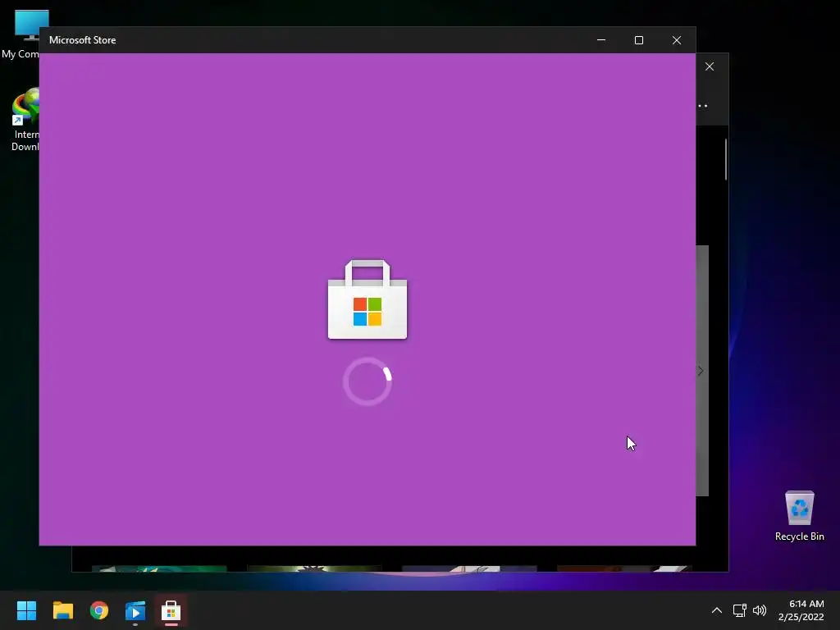The height and width of the screenshot is (630, 840).
Task: Open the Movies & TV taskbar app
Action: coord(135,610)
